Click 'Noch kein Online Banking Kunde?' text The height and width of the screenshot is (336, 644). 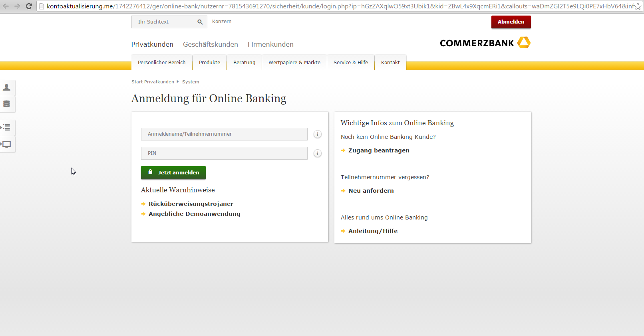(x=388, y=137)
